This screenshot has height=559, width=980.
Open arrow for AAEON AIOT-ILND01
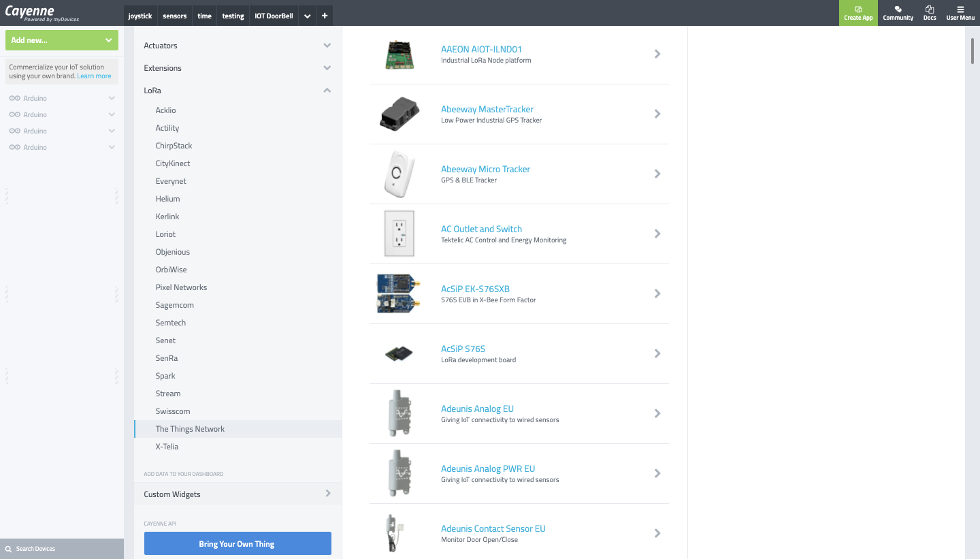(657, 54)
